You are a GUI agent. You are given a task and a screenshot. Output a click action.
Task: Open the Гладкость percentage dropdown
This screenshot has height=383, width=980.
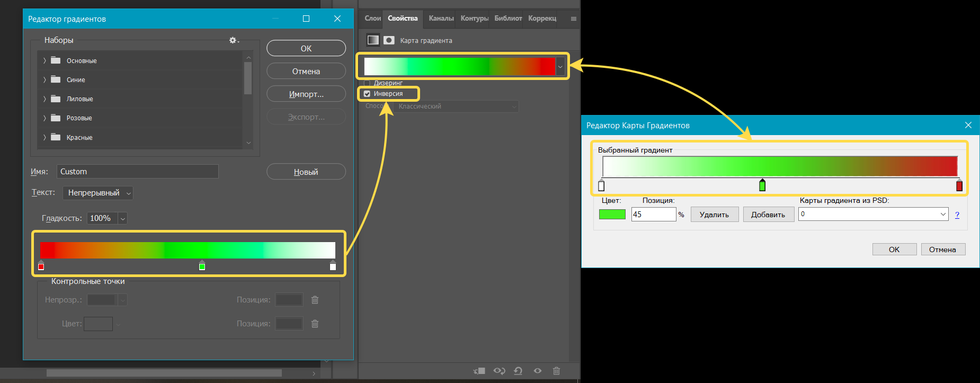(x=123, y=218)
